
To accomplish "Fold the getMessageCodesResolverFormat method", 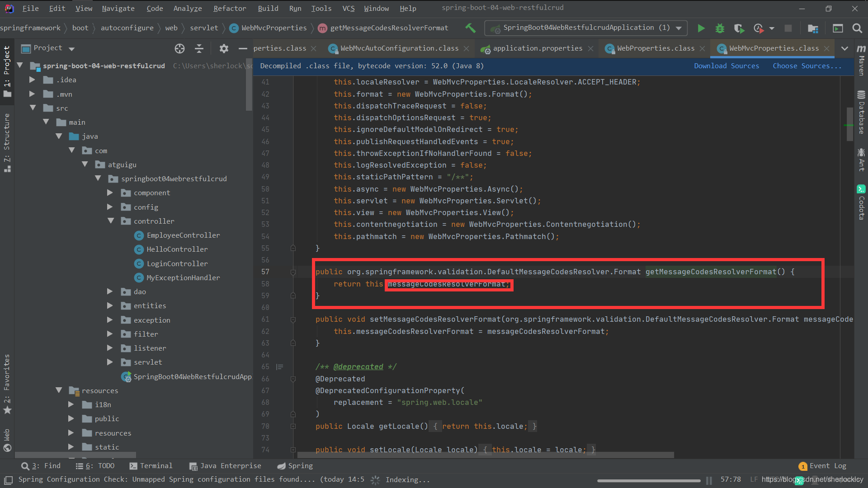I will coord(293,272).
